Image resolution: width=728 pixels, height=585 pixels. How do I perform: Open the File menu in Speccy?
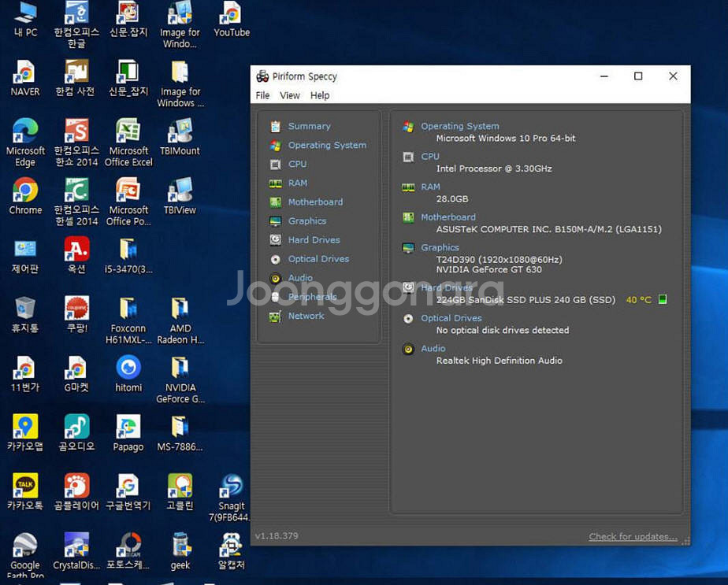point(262,95)
